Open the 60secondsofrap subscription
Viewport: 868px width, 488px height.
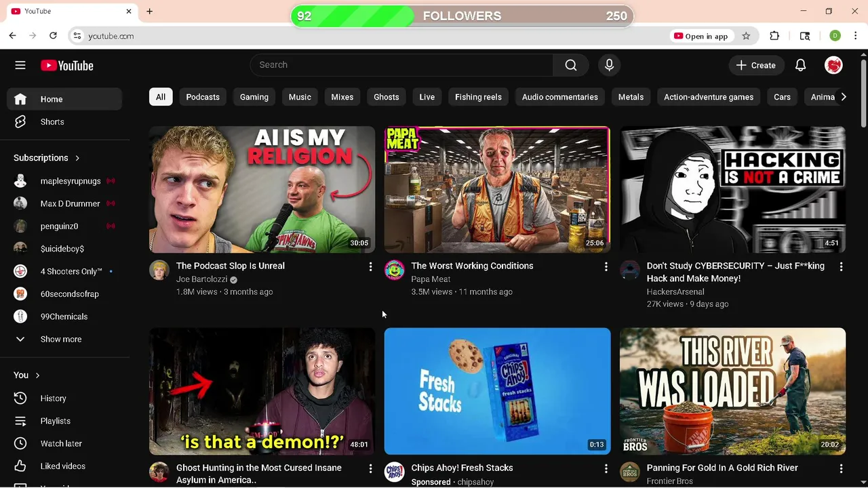click(64, 294)
